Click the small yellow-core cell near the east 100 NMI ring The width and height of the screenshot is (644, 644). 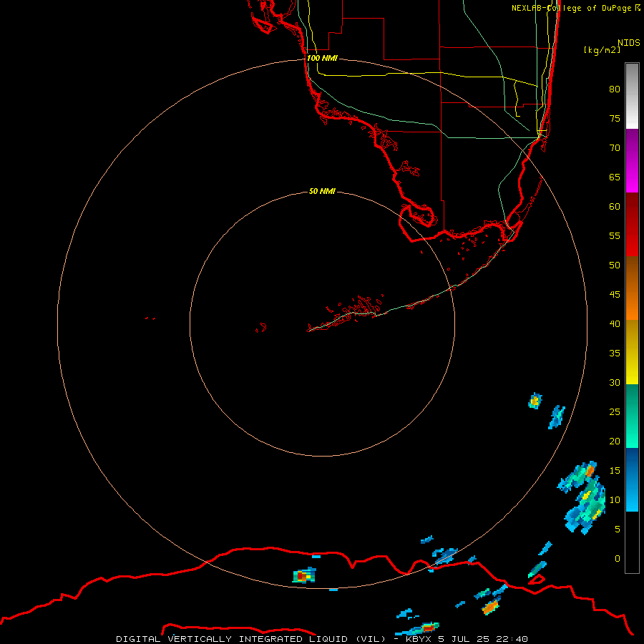pos(535,401)
